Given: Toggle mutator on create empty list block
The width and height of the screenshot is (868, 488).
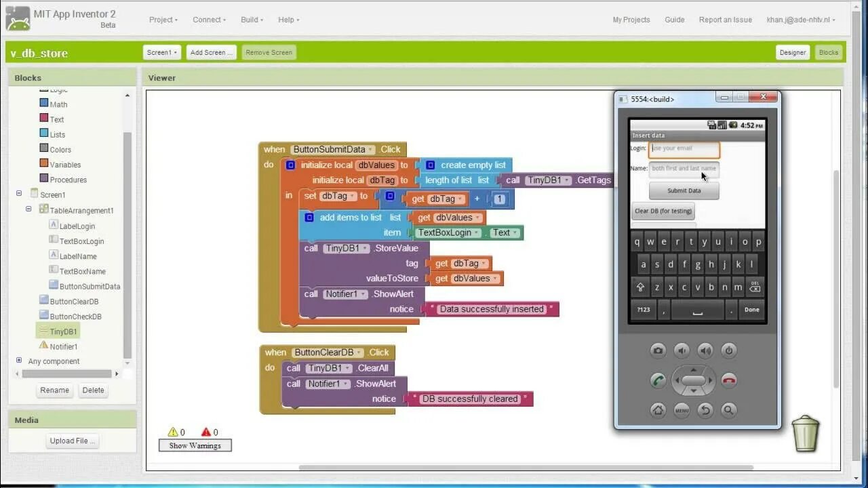Looking at the screenshot, I should tap(430, 165).
